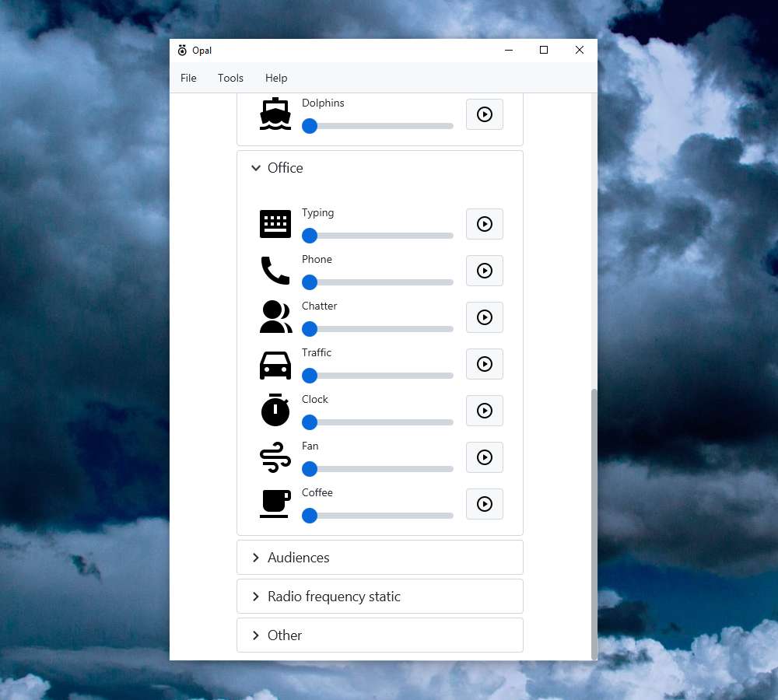This screenshot has width=778, height=700.
Task: Click the Traffic car icon
Action: (275, 365)
